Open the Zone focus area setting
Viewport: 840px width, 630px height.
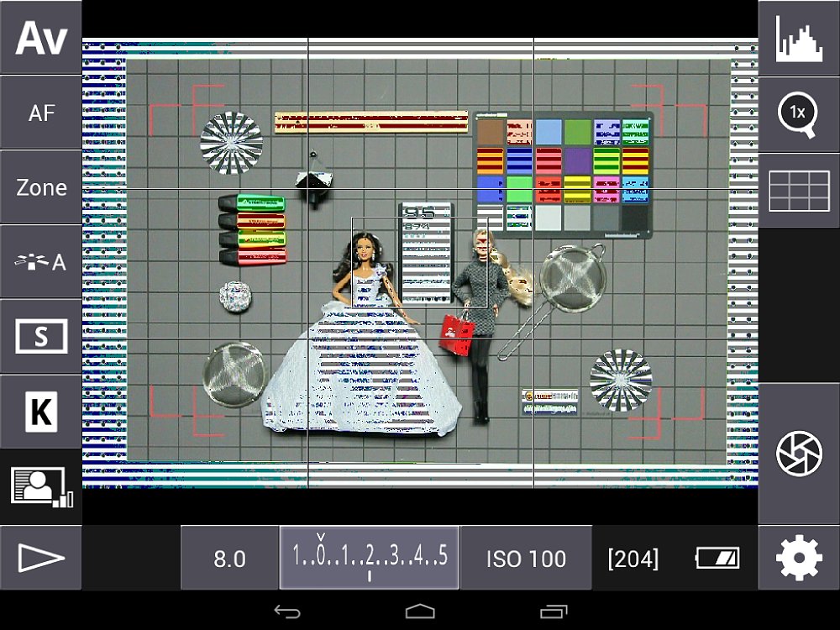[40, 187]
